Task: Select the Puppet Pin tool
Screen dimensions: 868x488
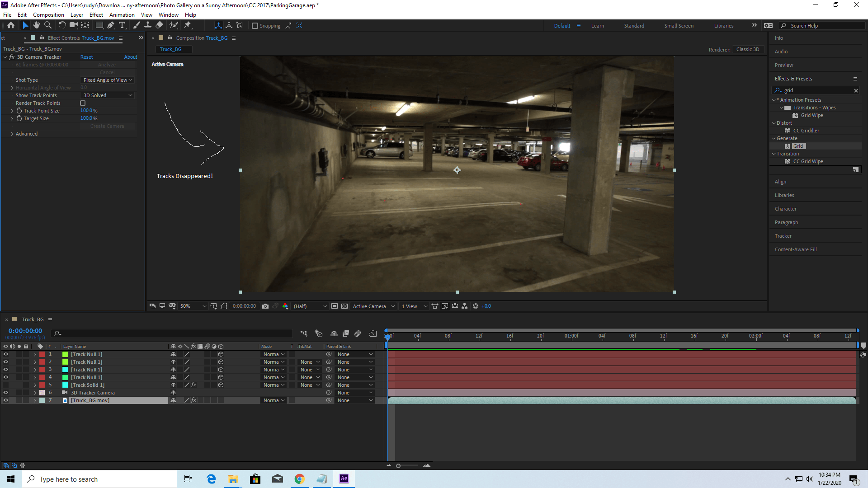Action: pyautogui.click(x=188, y=25)
